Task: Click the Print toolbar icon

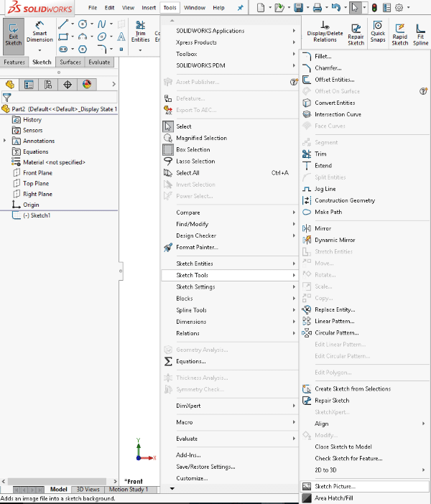Action: 318,7
